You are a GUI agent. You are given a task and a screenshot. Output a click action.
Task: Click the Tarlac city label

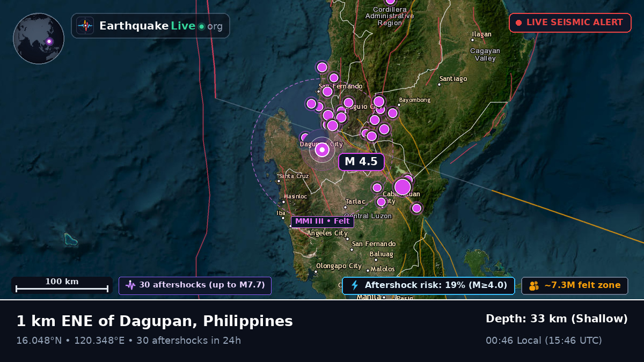pos(355,202)
